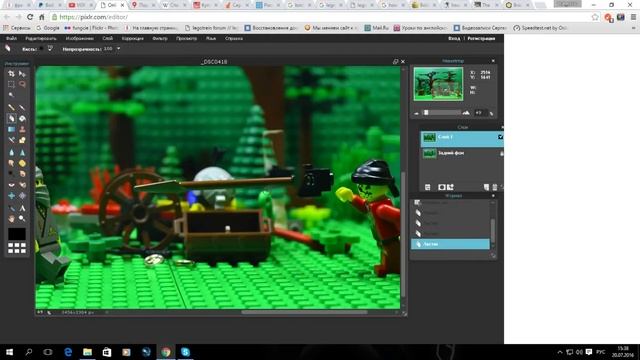The height and width of the screenshot is (360, 640).
Task: Select the Magic Wand tool
Action: (11, 95)
